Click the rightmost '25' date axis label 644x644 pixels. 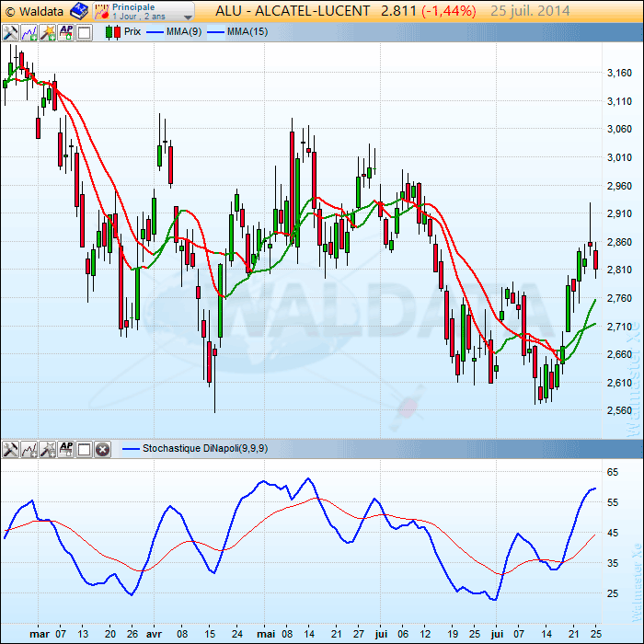(x=596, y=634)
